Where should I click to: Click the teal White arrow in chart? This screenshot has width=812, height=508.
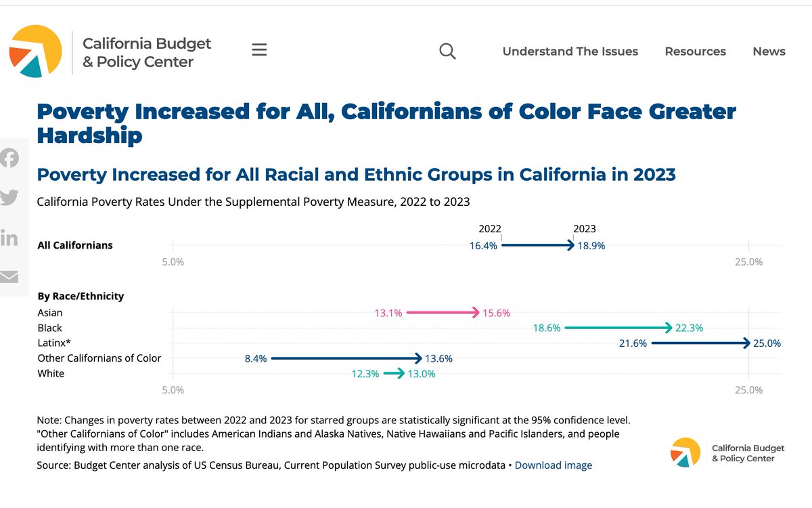394,373
